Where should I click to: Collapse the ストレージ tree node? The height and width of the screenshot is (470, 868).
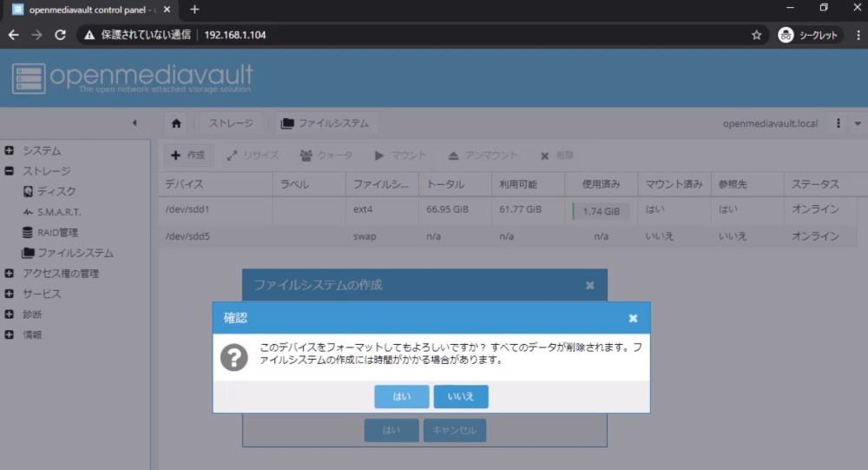coord(10,171)
